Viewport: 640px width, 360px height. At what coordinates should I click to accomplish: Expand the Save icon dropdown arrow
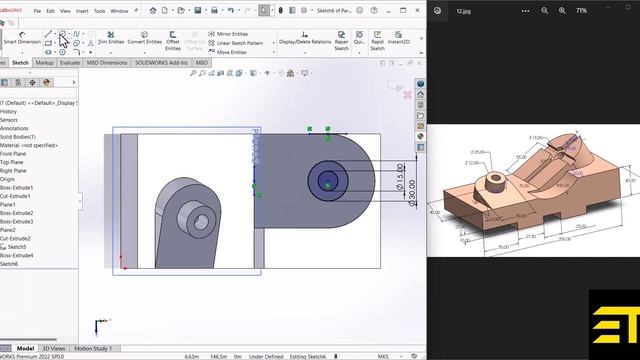point(205,11)
